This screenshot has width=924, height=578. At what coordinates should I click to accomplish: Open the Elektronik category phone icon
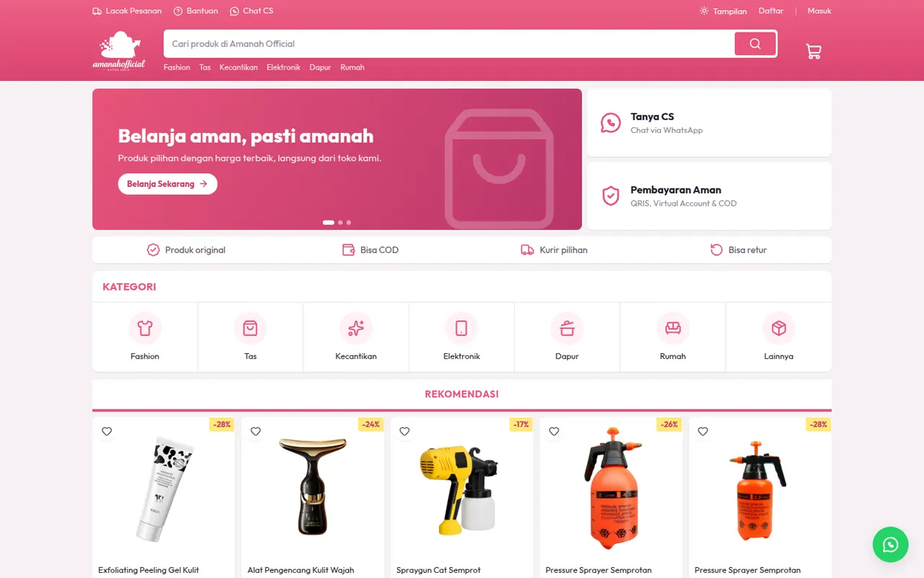pos(461,329)
